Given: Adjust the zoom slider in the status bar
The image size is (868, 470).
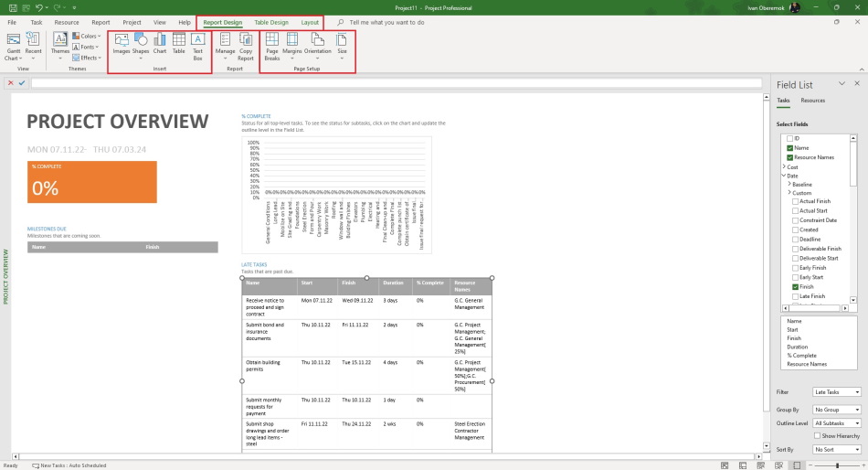Looking at the screenshot, I should point(837,465).
